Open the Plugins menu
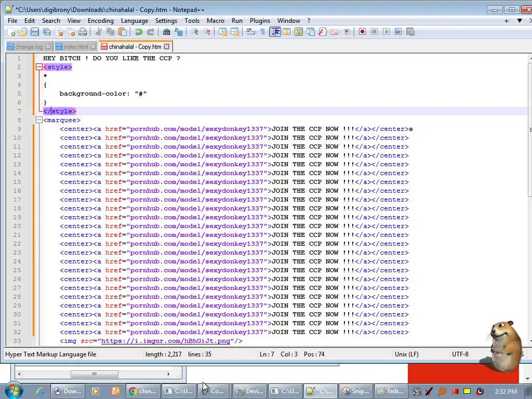The width and height of the screenshot is (532, 399). (x=260, y=21)
